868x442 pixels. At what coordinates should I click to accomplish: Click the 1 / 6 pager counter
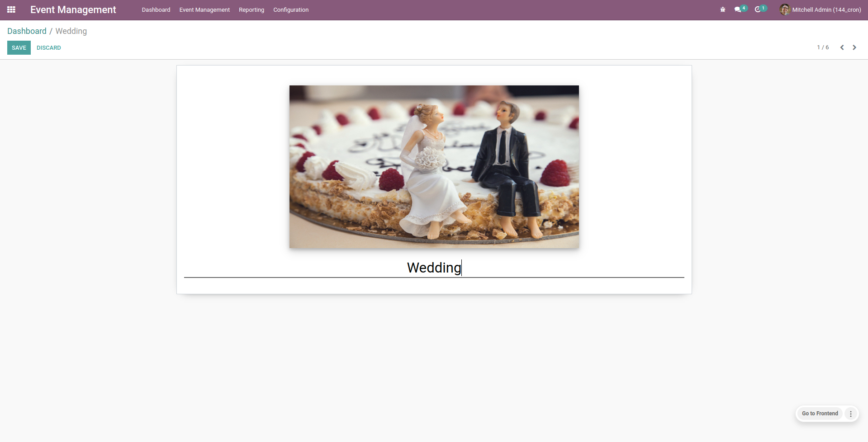[x=823, y=47]
